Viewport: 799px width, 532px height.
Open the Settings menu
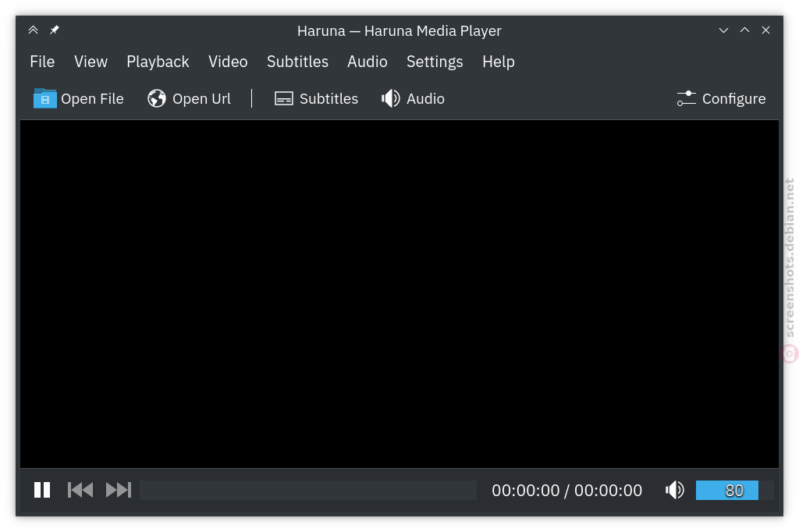tap(435, 62)
